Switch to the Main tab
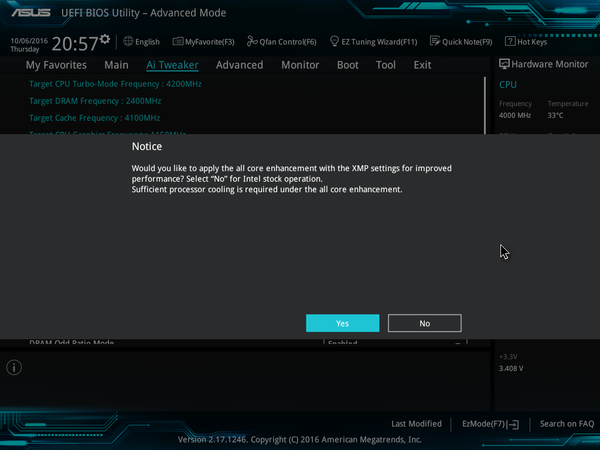600x450 pixels. [x=116, y=65]
